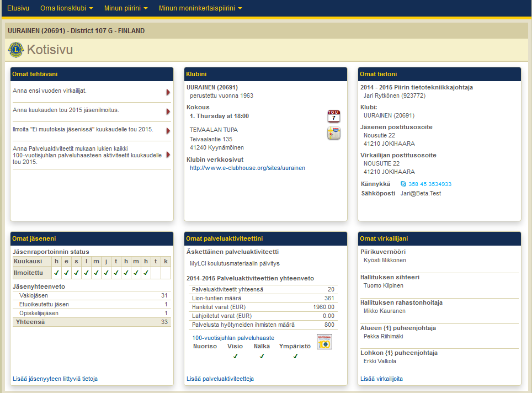Viewport: 532px width, 393px height.
Task: Click the Omat tehtäväni panel header
Action: point(92,74)
